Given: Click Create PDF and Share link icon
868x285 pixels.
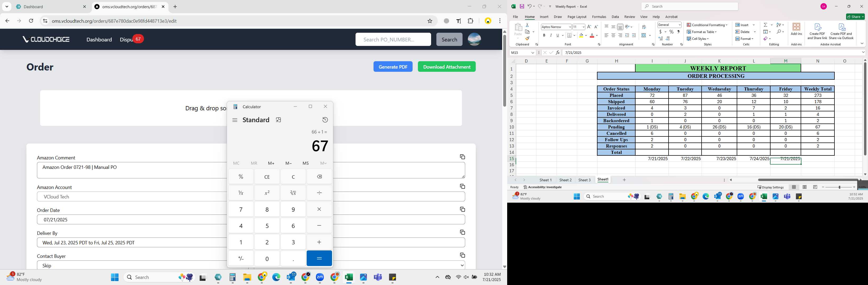Looking at the screenshot, I should click(817, 31).
